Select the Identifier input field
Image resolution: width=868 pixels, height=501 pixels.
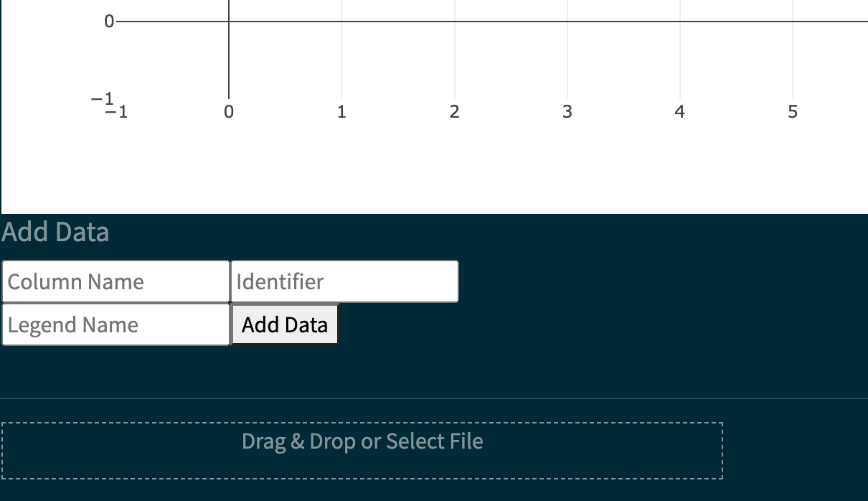(344, 281)
